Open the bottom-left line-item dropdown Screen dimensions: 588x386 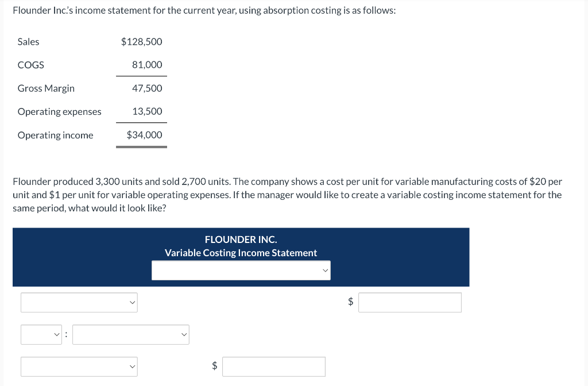79,366
